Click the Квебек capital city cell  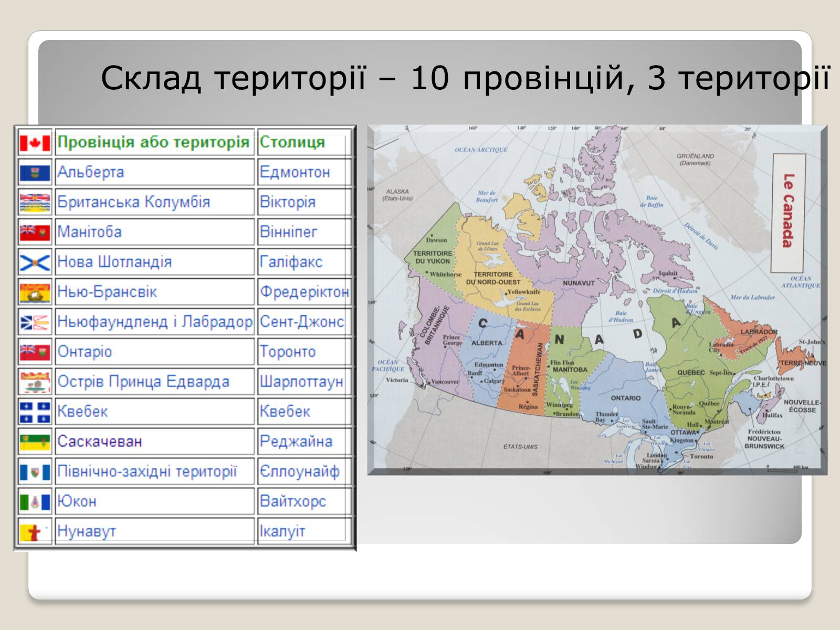coord(303,412)
